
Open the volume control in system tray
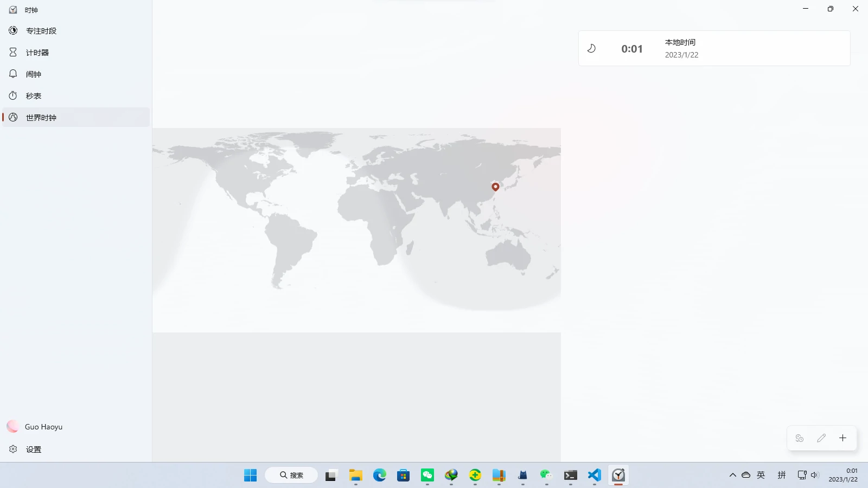[x=814, y=475]
